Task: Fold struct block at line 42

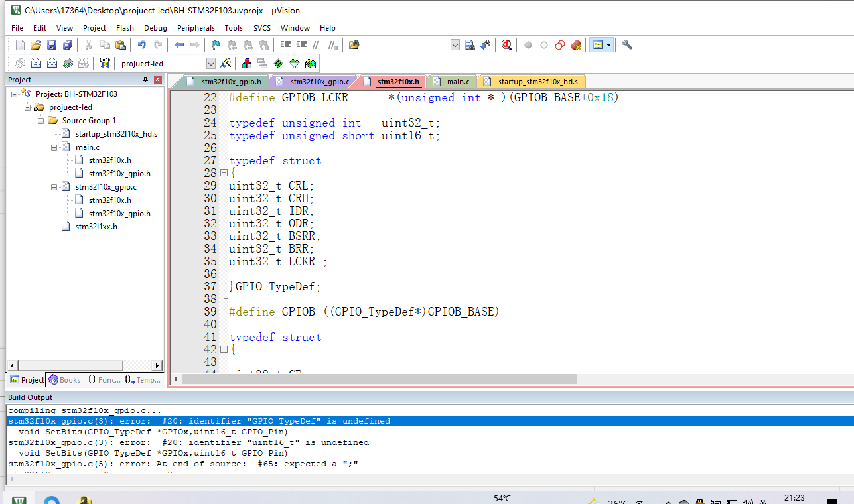Action: coord(224,349)
